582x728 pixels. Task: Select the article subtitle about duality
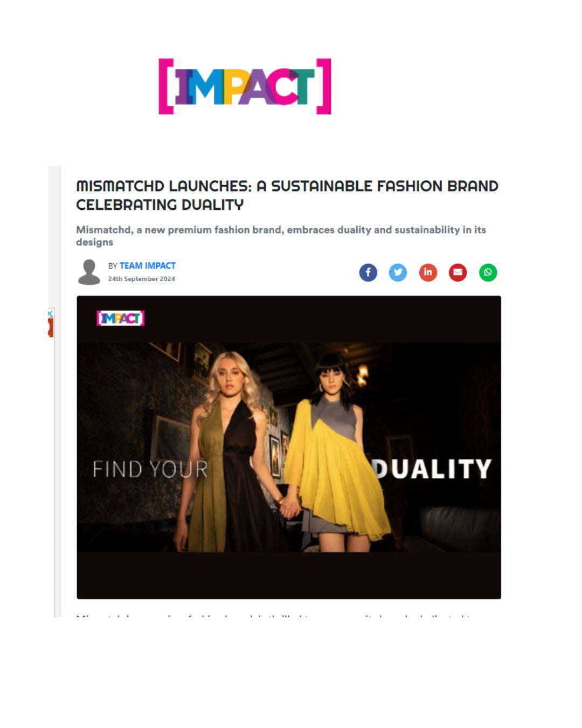pyautogui.click(x=281, y=236)
